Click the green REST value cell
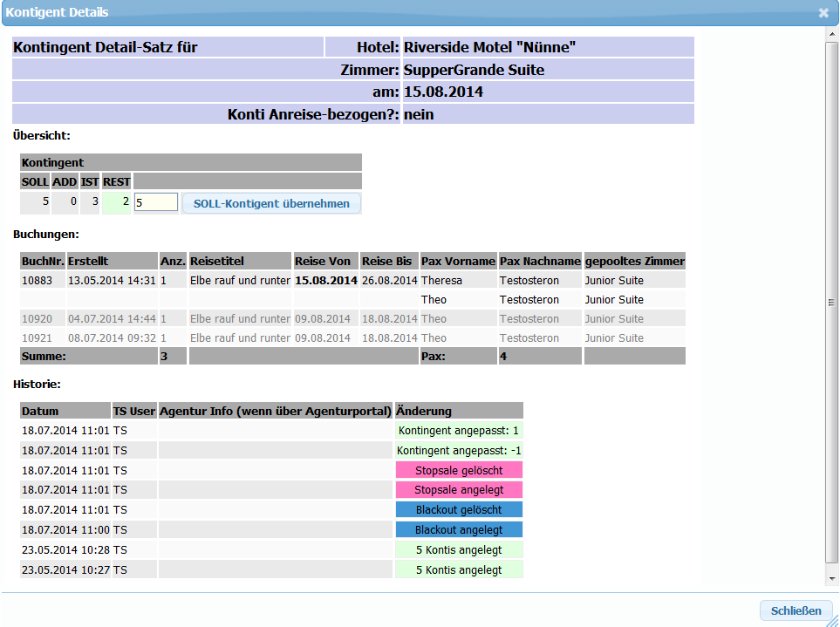The height and width of the screenshot is (627, 840). click(117, 202)
